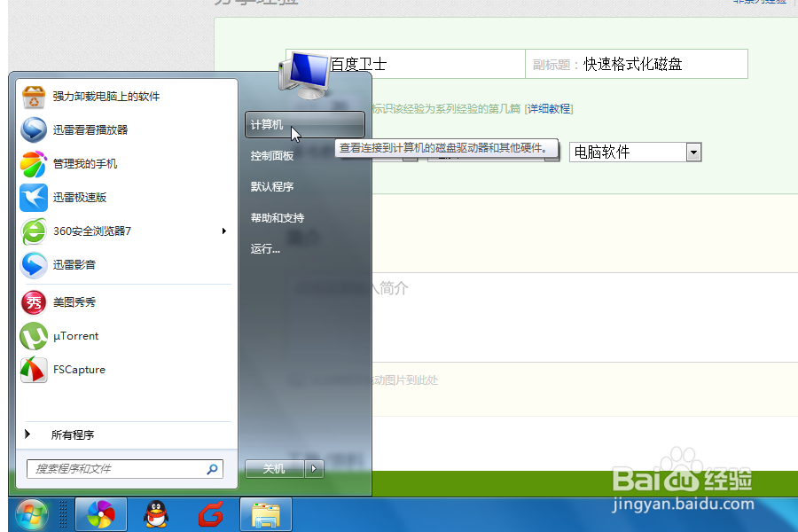Launch 迅雷极速版 blue bird icon
Viewport: 798px width, 532px height.
[x=34, y=198]
